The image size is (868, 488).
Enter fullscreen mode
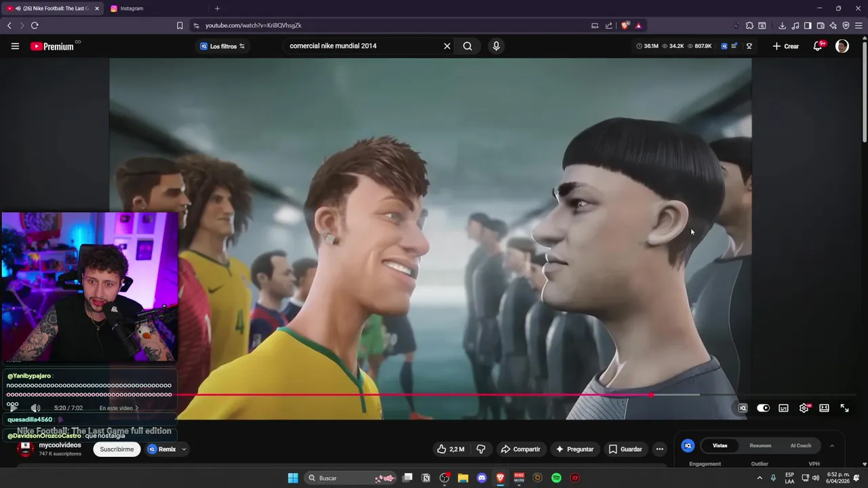pyautogui.click(x=844, y=408)
